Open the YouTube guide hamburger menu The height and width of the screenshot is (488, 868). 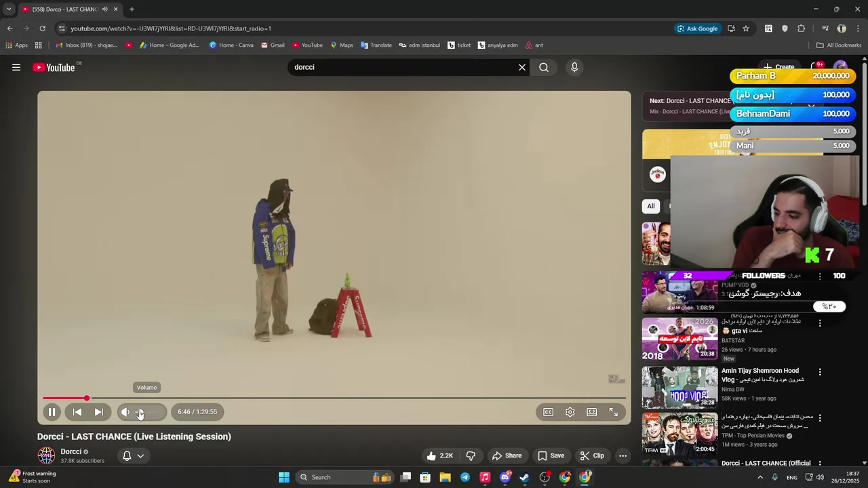(16, 67)
